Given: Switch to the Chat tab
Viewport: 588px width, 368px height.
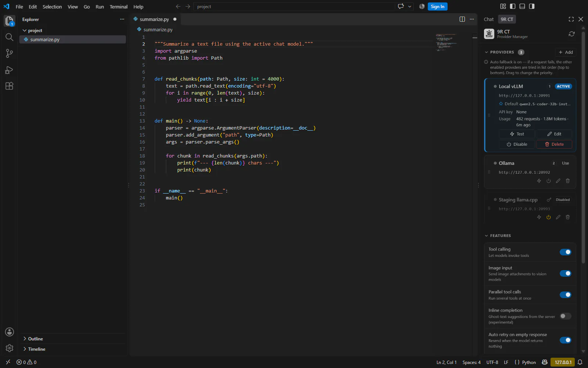Looking at the screenshot, I should [489, 19].
